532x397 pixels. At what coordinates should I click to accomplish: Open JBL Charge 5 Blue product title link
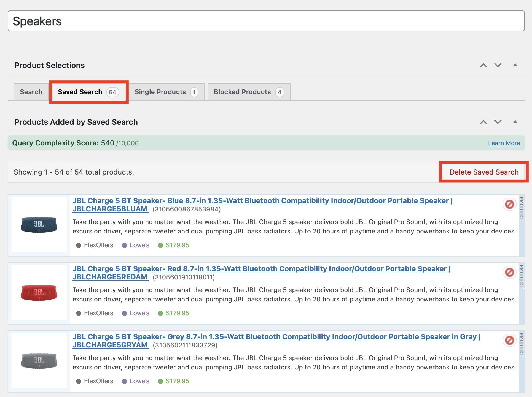coord(262,205)
